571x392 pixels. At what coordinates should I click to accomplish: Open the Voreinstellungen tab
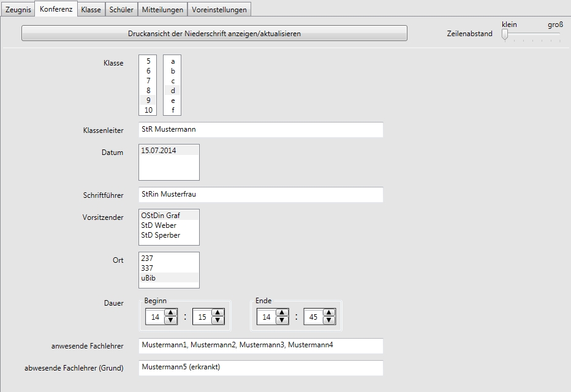219,10
